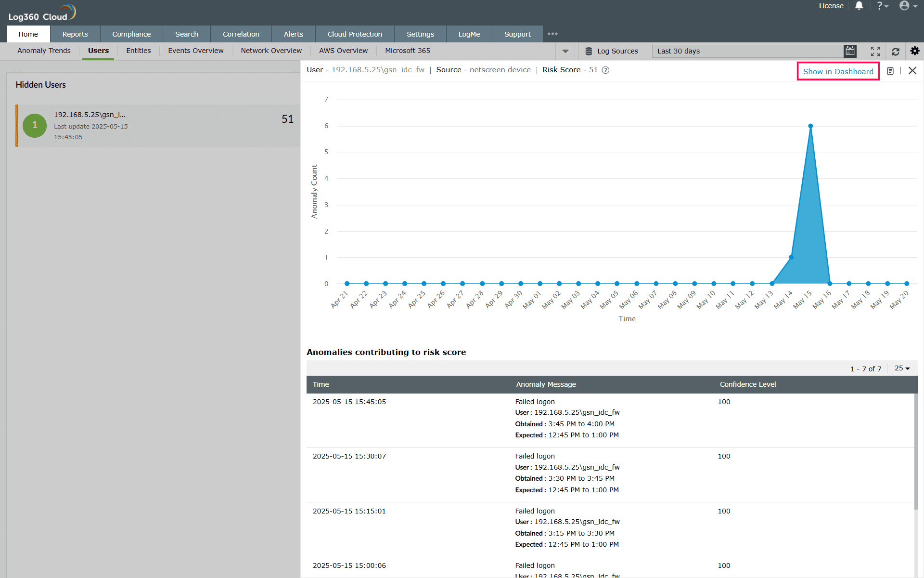924x578 pixels.
Task: Click the risk score help icon
Action: point(606,70)
